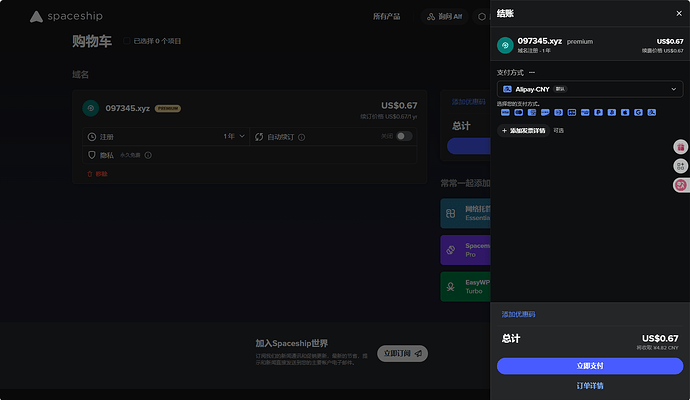Open the 订单详情 order details link
690x400 pixels.
coord(590,386)
